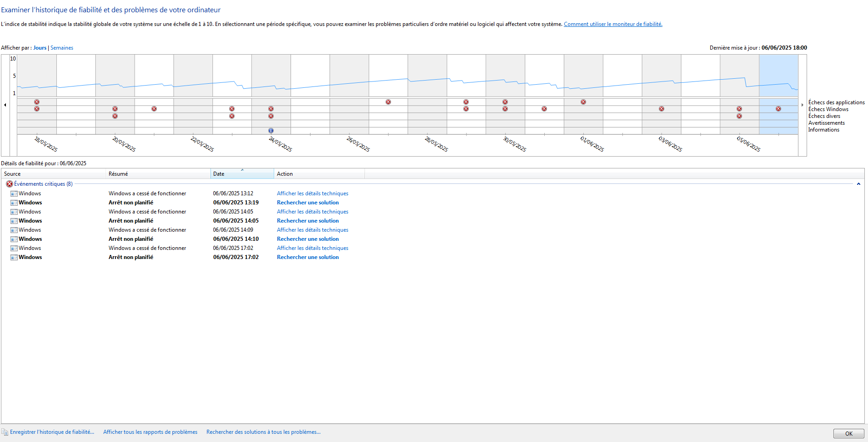Click the Windows failure icon on 21/05/2025
This screenshot has height=442, width=868.
(154, 109)
